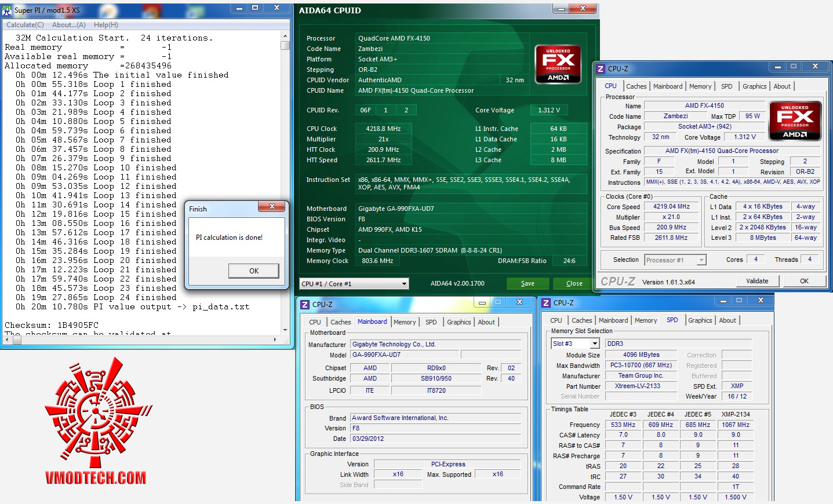Click the top CPU-Z window's Z title icon
This screenshot has height=504, width=833.
point(601,68)
